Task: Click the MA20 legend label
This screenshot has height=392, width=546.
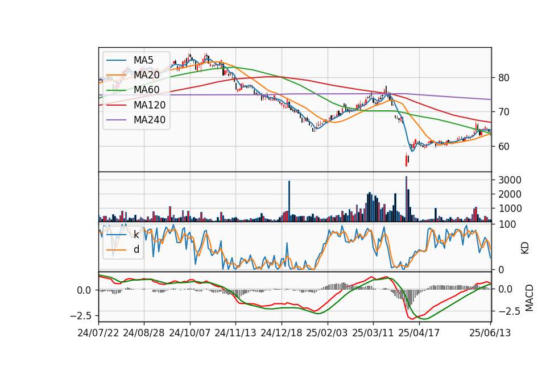Action: click(146, 75)
